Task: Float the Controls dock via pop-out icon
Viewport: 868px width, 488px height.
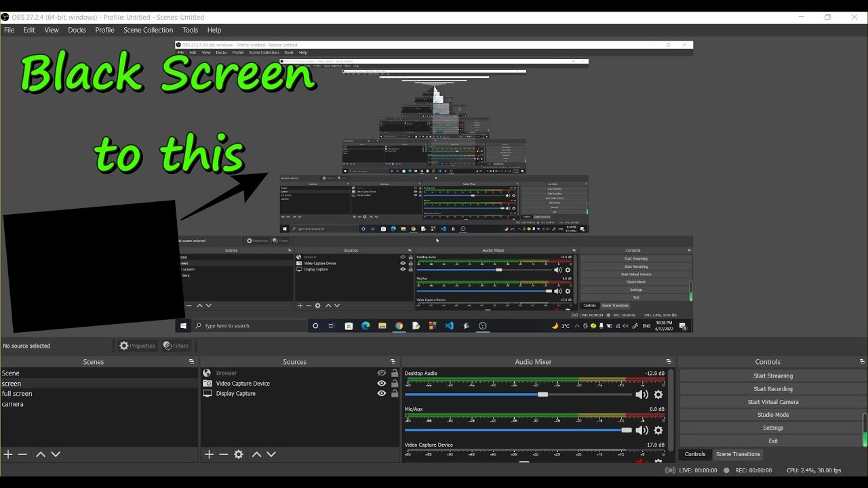Action: tap(862, 362)
